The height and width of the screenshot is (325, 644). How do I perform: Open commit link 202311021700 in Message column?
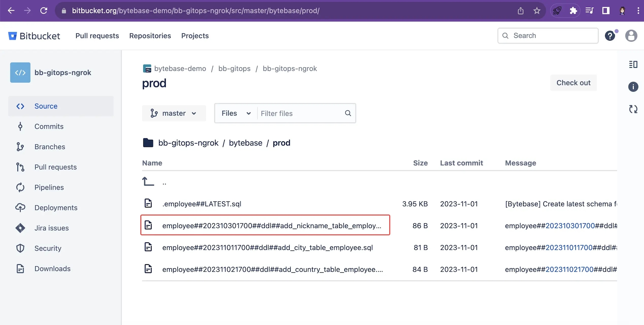tap(570, 269)
